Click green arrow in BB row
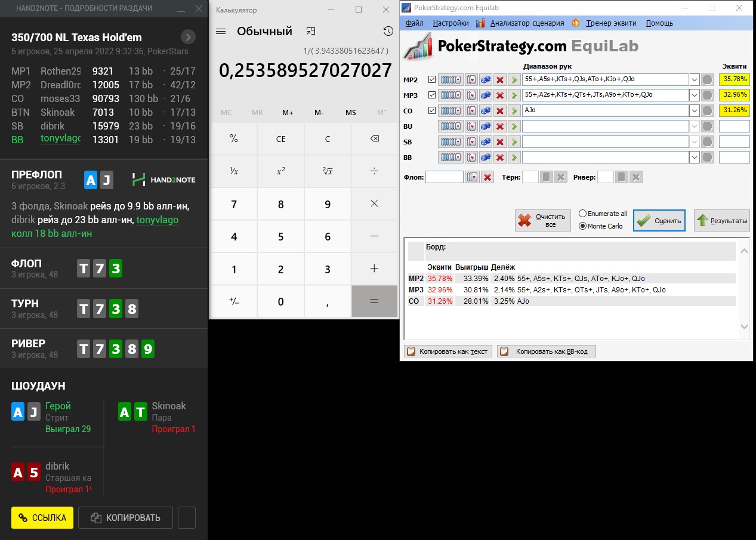756x540 pixels. 514,158
